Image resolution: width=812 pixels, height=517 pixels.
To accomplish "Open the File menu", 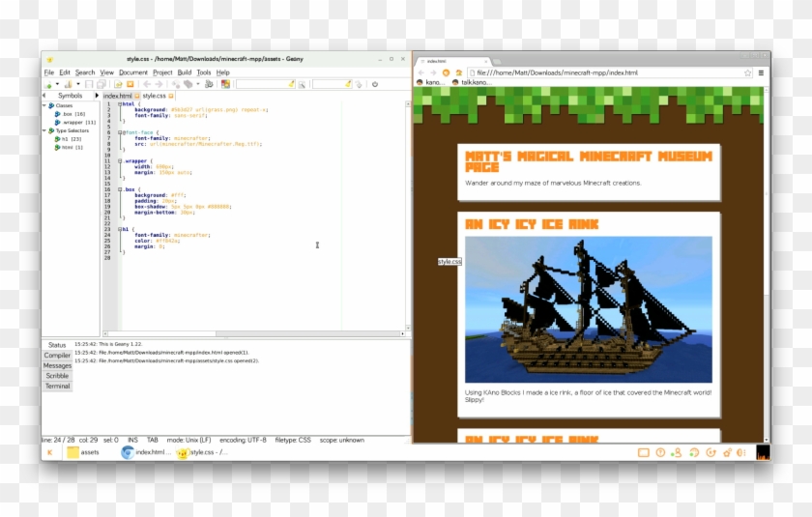I will click(49, 72).
